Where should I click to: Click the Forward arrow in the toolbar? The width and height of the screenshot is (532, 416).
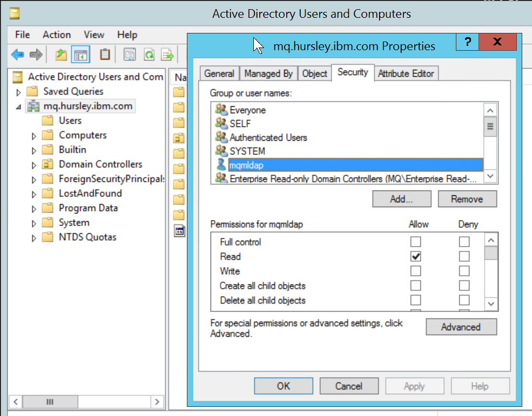(x=36, y=54)
